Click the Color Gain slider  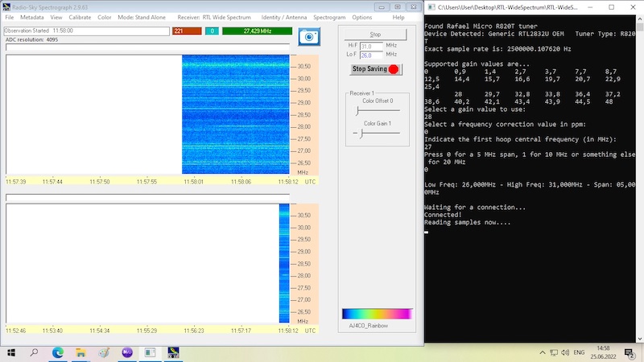point(378,134)
